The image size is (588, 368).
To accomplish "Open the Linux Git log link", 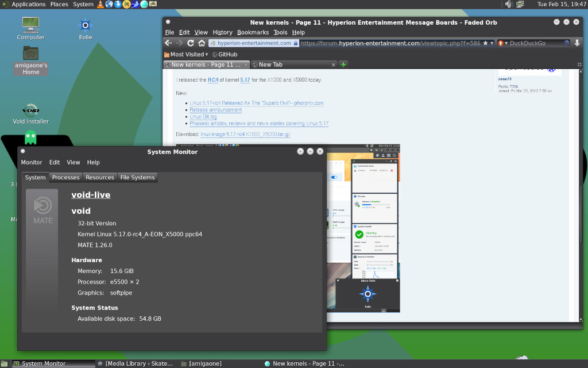I will point(203,116).
